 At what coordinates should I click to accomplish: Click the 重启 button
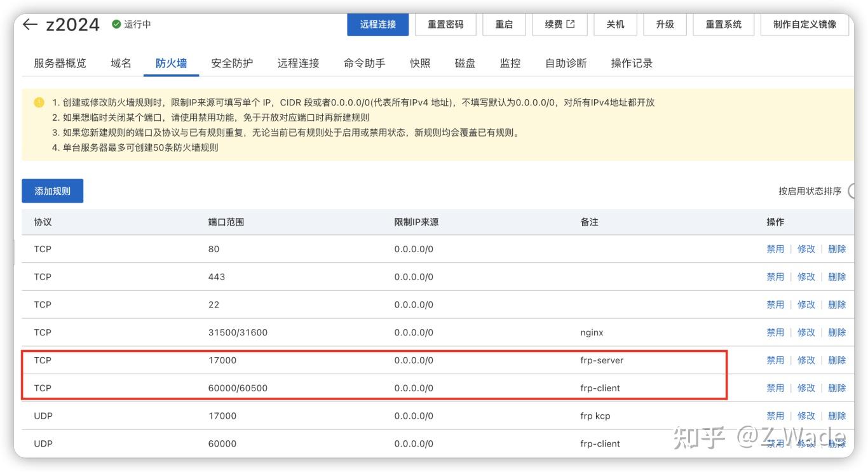[x=504, y=24]
